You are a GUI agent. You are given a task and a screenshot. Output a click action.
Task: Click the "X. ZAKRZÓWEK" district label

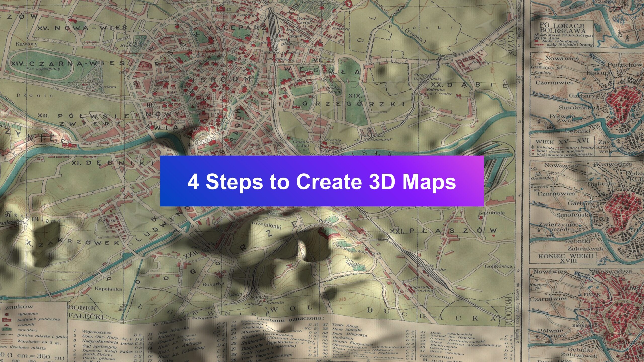73,243
